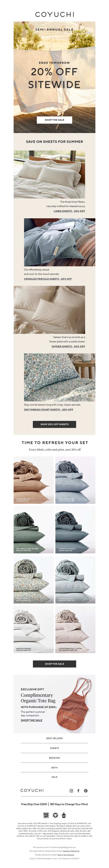Open 300 Thread Count Sheets link
Image resolution: width=109 pixels, height=868 pixels.
(49, 410)
